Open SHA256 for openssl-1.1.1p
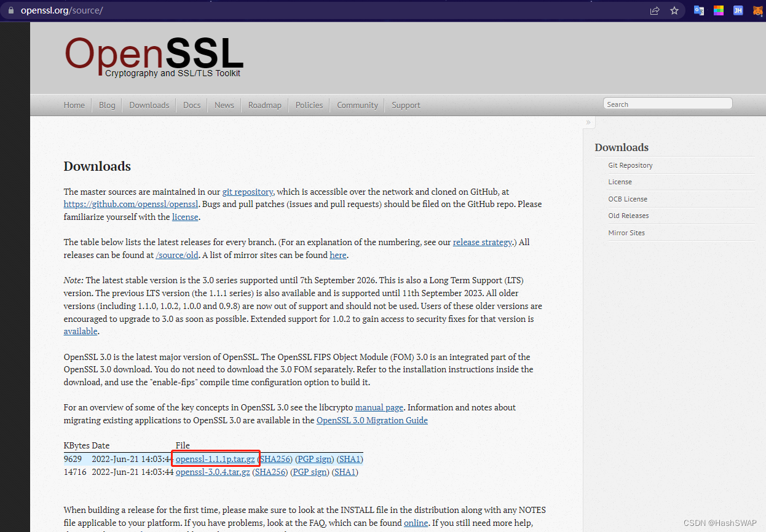 pyautogui.click(x=275, y=460)
